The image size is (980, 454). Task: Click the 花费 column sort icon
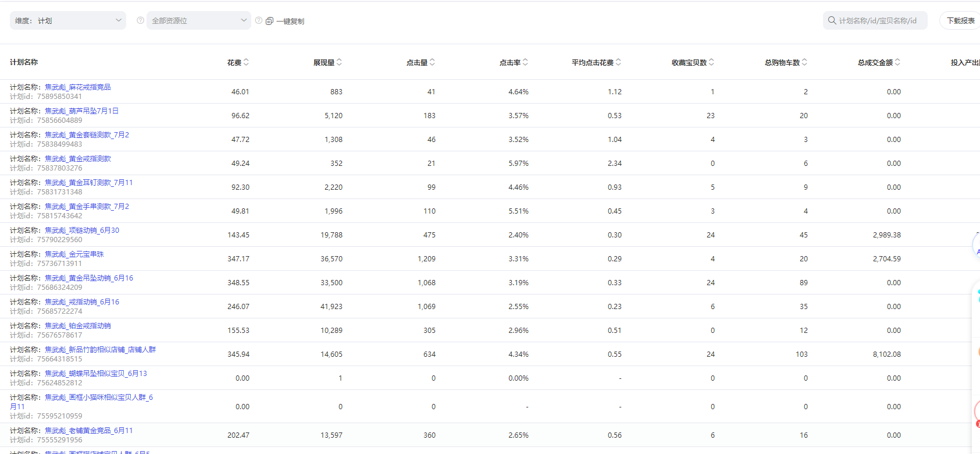click(246, 62)
